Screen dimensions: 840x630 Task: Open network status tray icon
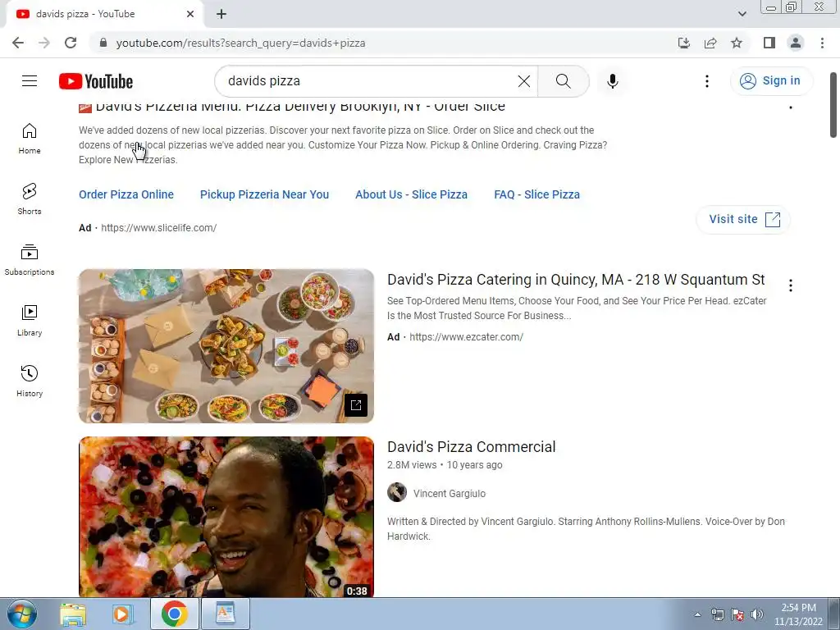717,614
